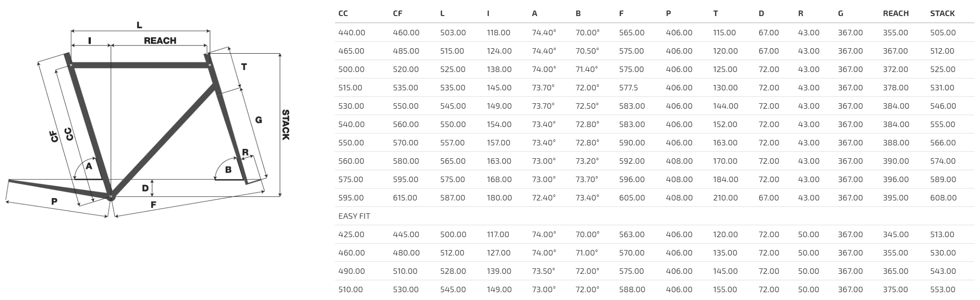
Task: Click the REACH column header
Action: pyautogui.click(x=896, y=13)
